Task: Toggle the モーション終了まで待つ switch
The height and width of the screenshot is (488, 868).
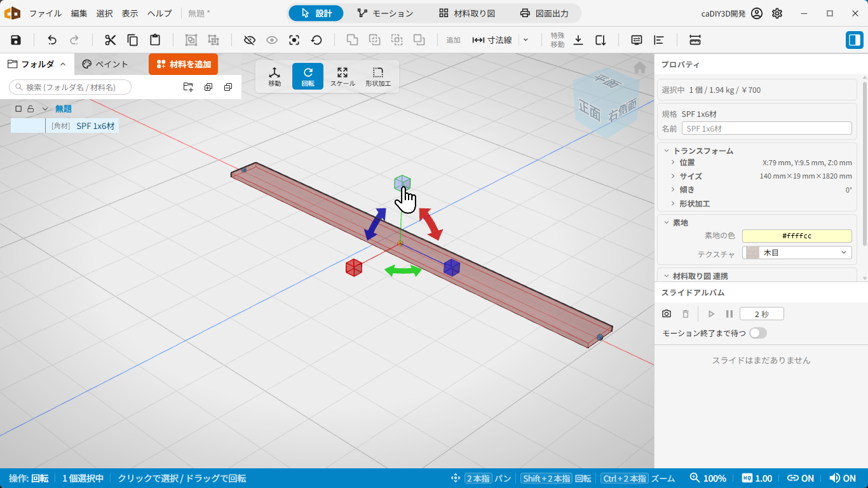Action: coord(758,333)
